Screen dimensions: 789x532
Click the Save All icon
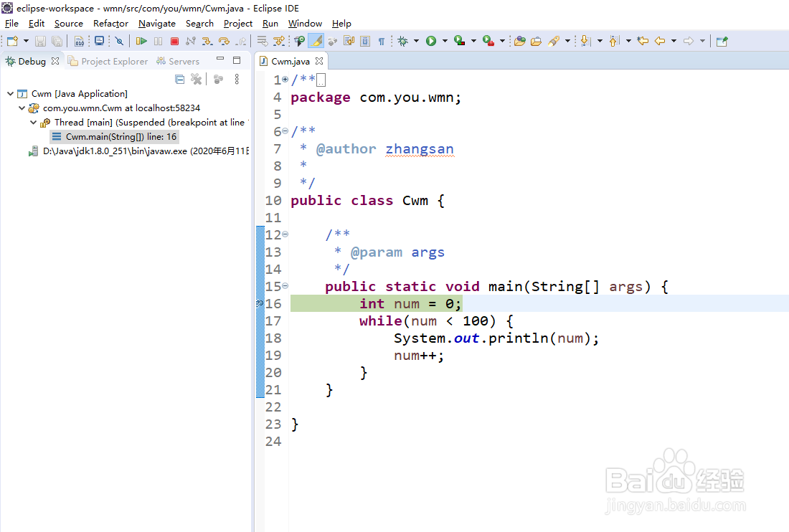(57, 41)
